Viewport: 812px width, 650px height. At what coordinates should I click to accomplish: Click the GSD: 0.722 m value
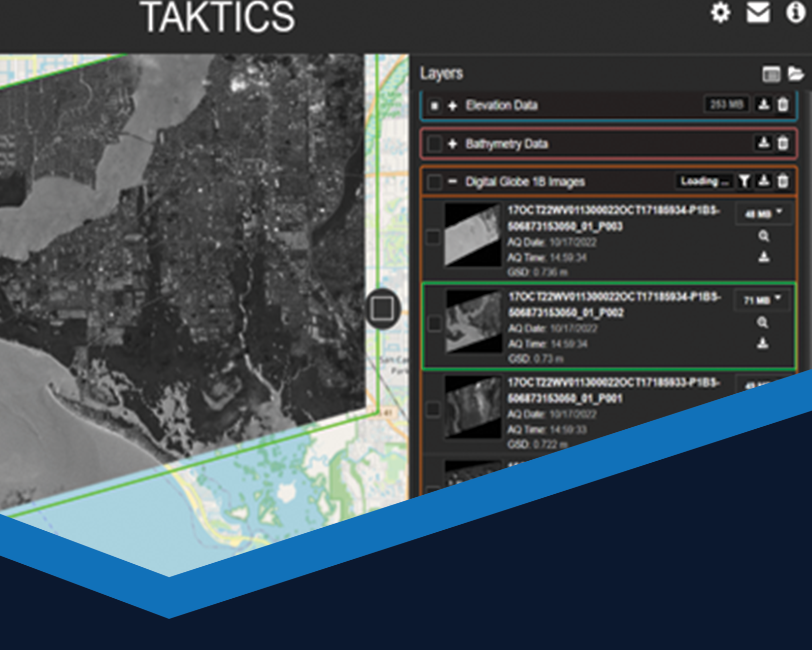tap(537, 444)
